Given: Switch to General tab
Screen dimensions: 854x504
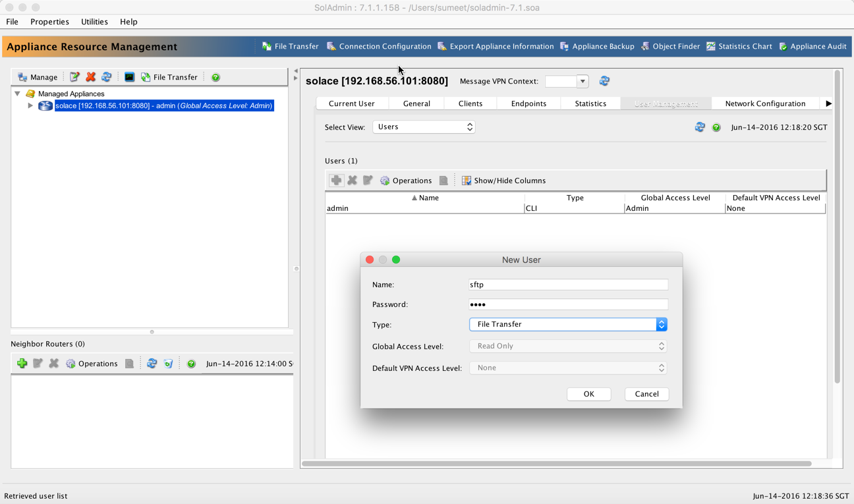Looking at the screenshot, I should pyautogui.click(x=416, y=103).
